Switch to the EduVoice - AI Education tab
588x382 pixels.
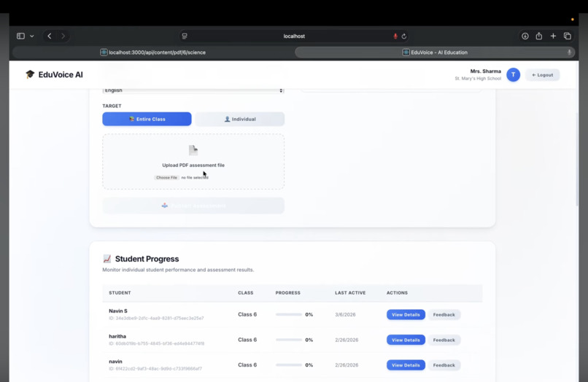coord(435,52)
